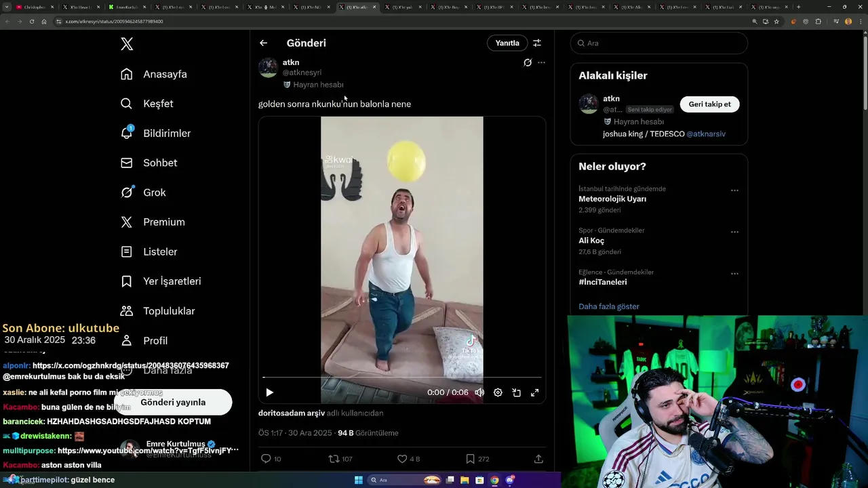Open Yer İşaretleri bookmarks
The height and width of the screenshot is (488, 868).
pos(161,281)
